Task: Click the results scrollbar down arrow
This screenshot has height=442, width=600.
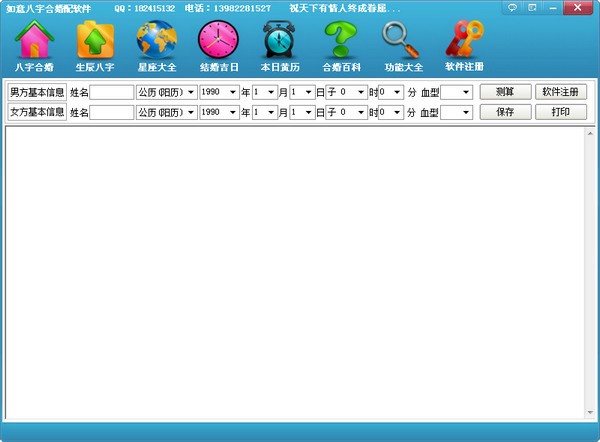Action: [x=590, y=412]
